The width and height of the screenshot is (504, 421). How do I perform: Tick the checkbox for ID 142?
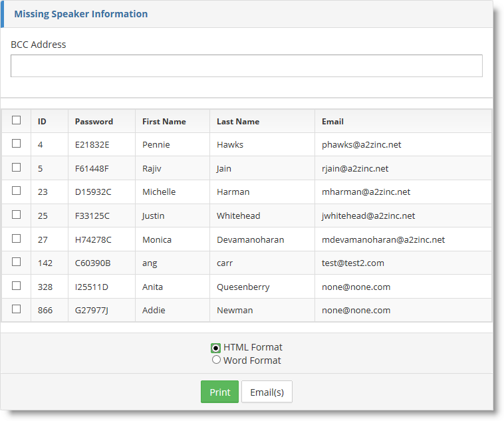tap(17, 262)
